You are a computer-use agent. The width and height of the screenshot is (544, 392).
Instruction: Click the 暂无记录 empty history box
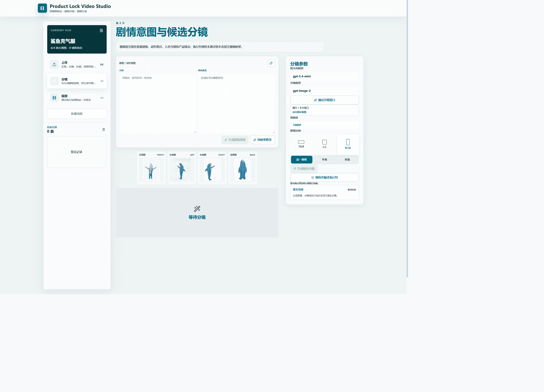pyautogui.click(x=76, y=152)
